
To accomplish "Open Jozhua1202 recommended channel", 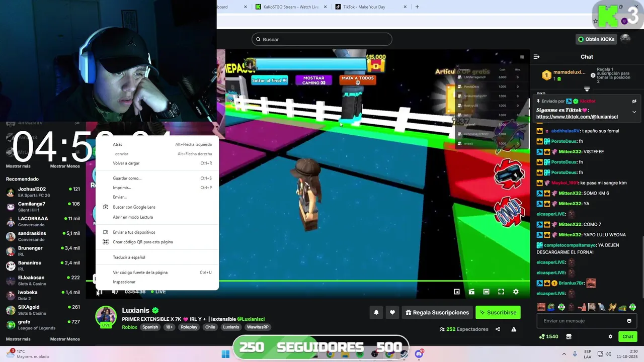I will click(x=43, y=192).
